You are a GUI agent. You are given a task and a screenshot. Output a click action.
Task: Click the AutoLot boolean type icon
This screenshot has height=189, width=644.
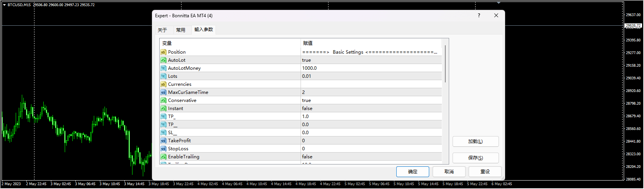tap(163, 60)
